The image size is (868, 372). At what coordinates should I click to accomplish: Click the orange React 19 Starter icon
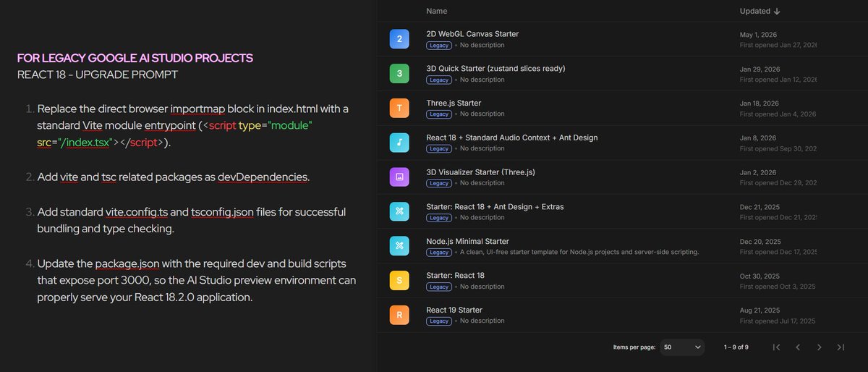(399, 316)
